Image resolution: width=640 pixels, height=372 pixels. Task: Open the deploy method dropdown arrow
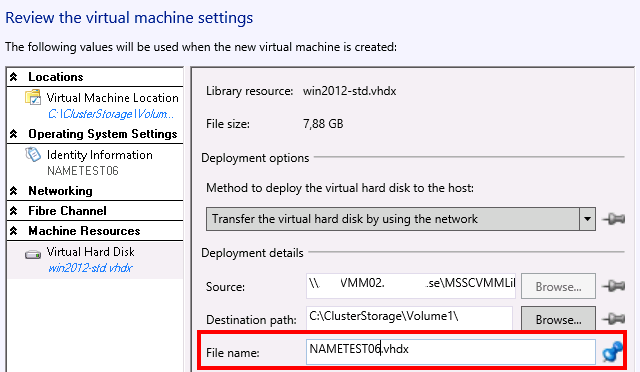[x=587, y=219]
